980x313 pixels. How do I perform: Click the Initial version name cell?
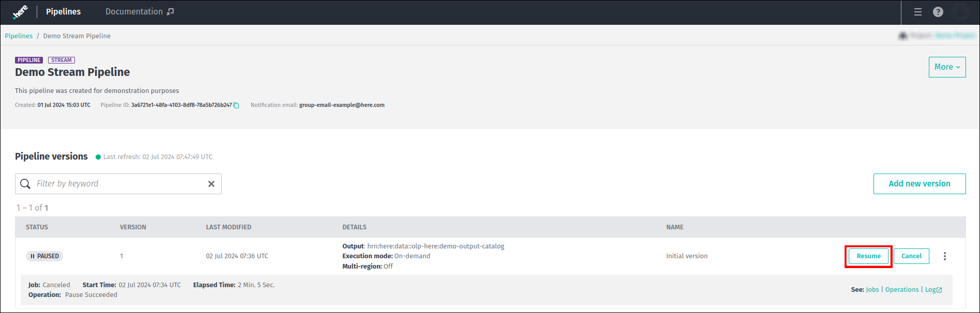[x=687, y=256]
